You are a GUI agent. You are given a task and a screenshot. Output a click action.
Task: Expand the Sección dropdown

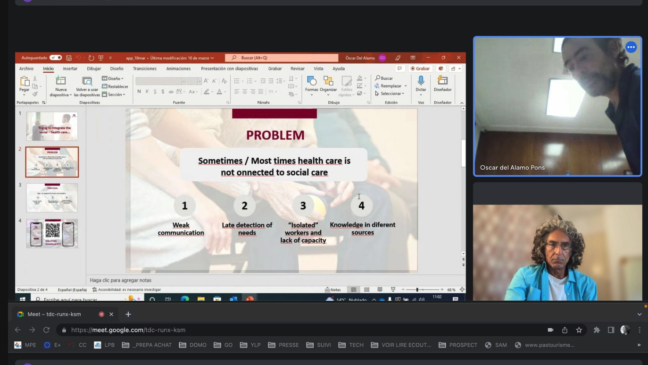tap(114, 95)
